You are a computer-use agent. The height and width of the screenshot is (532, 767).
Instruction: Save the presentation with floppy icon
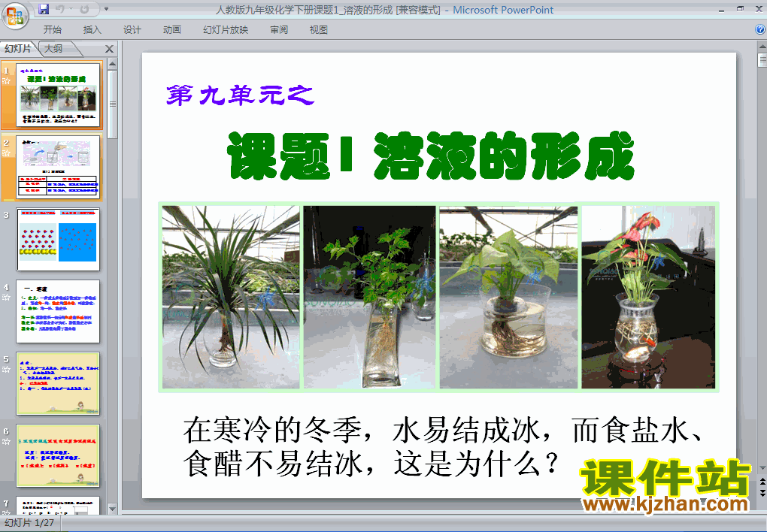[43, 9]
